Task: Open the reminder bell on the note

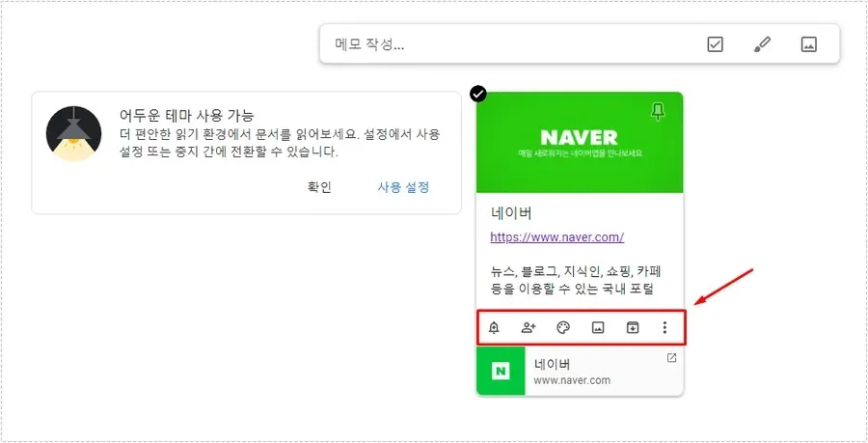Action: pyautogui.click(x=495, y=328)
